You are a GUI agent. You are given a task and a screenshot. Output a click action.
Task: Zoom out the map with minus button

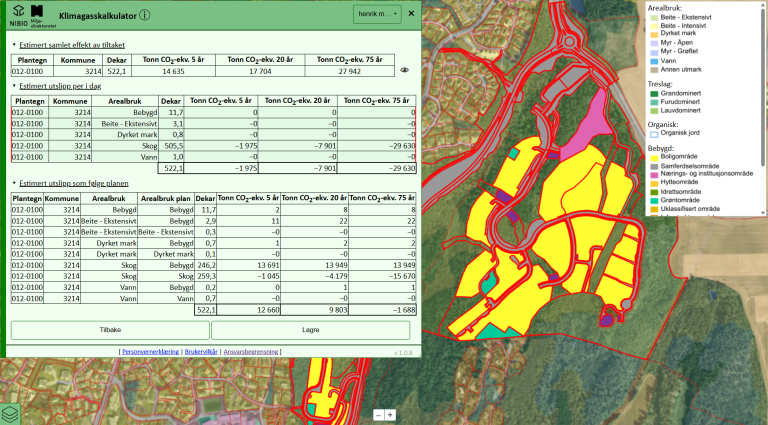pyautogui.click(x=378, y=414)
